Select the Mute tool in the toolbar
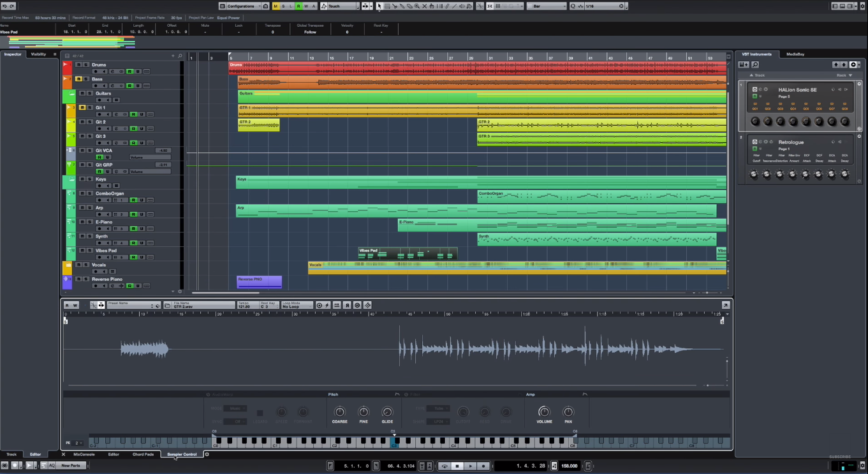Screen dimensions: 868x474 425,6
